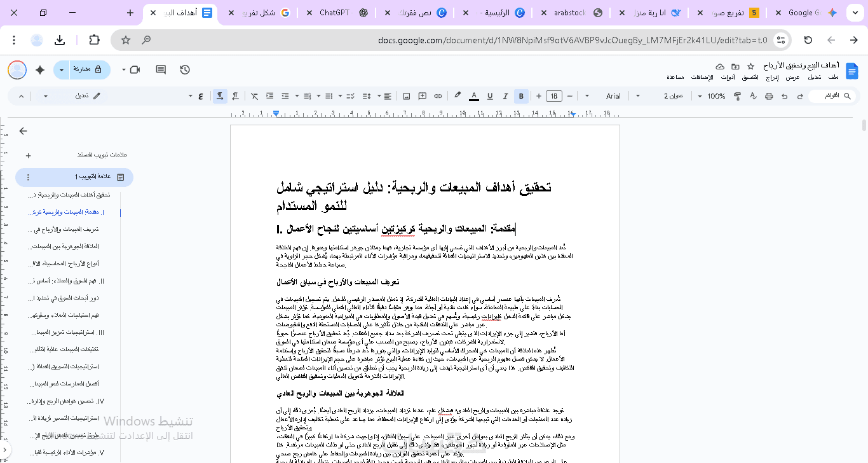
Task: Toggle bold formatting
Action: pos(521,96)
